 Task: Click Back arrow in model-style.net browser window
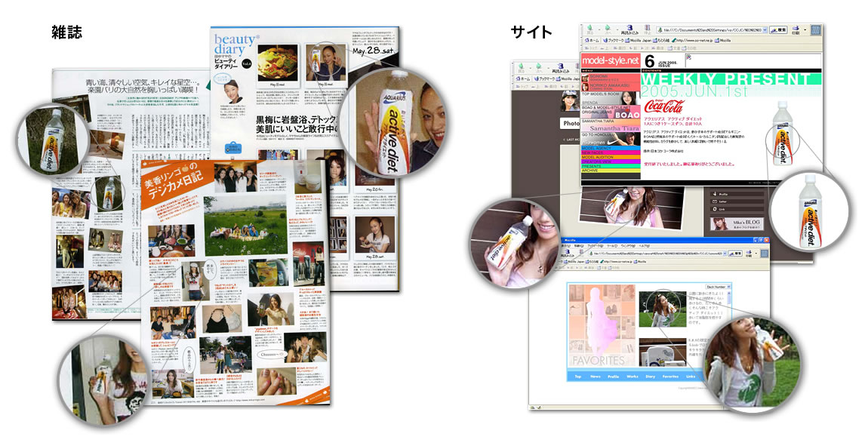coord(590,29)
